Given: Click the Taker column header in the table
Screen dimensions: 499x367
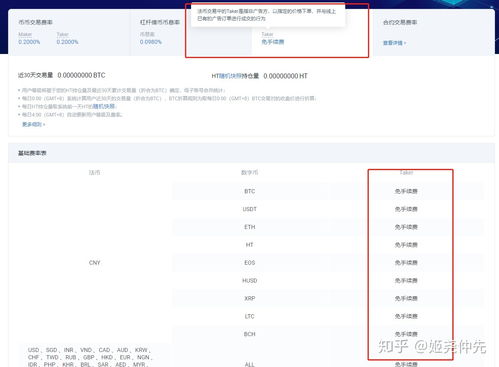Looking at the screenshot, I should tap(406, 173).
